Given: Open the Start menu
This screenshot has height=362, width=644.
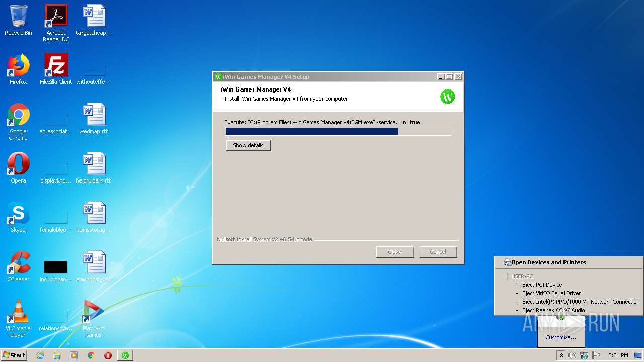Looking at the screenshot, I should [x=14, y=355].
